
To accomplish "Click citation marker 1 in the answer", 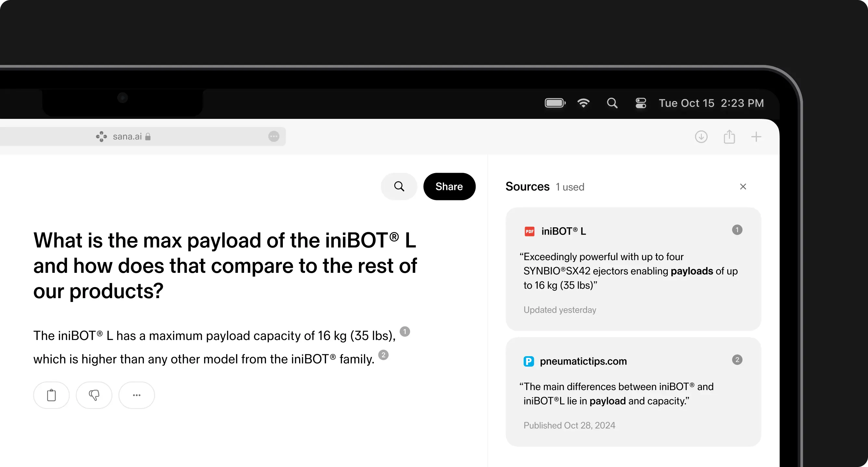I will tap(405, 331).
